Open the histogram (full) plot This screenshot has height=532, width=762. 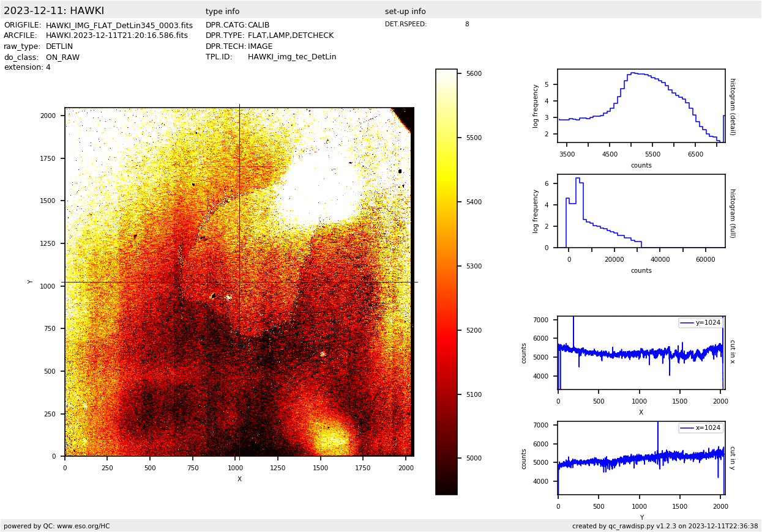(x=641, y=211)
